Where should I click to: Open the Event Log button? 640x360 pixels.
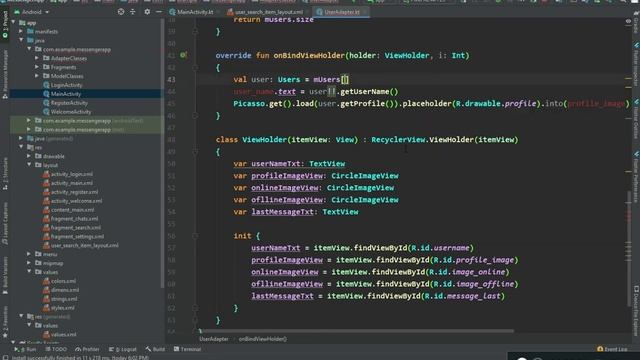(x=612, y=349)
